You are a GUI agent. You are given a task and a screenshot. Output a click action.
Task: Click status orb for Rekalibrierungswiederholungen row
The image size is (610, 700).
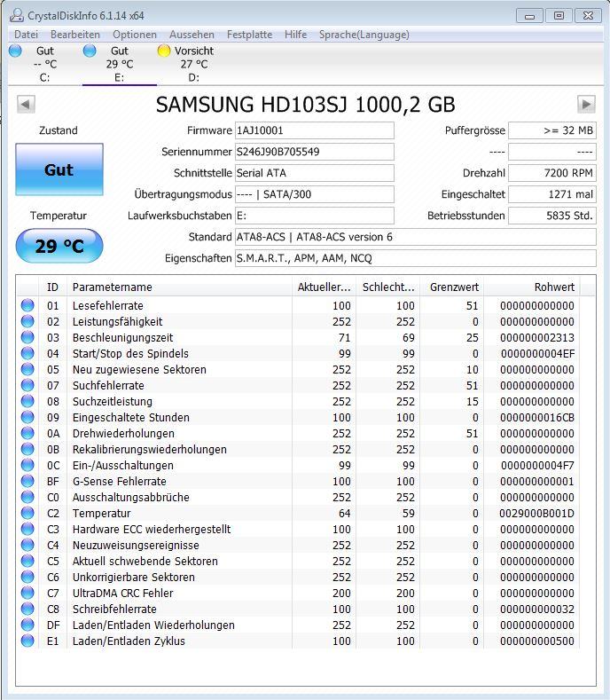click(x=27, y=449)
